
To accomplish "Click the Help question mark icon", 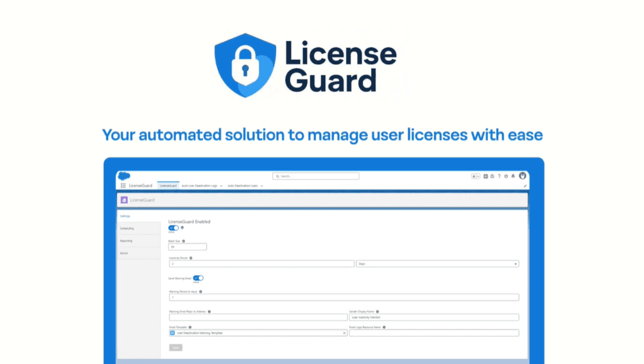I will tap(499, 176).
